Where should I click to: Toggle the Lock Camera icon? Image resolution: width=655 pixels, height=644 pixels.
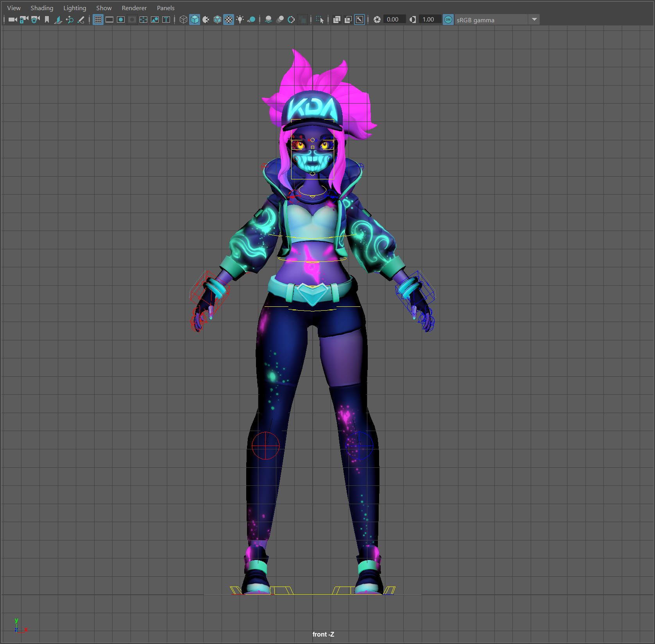click(24, 20)
